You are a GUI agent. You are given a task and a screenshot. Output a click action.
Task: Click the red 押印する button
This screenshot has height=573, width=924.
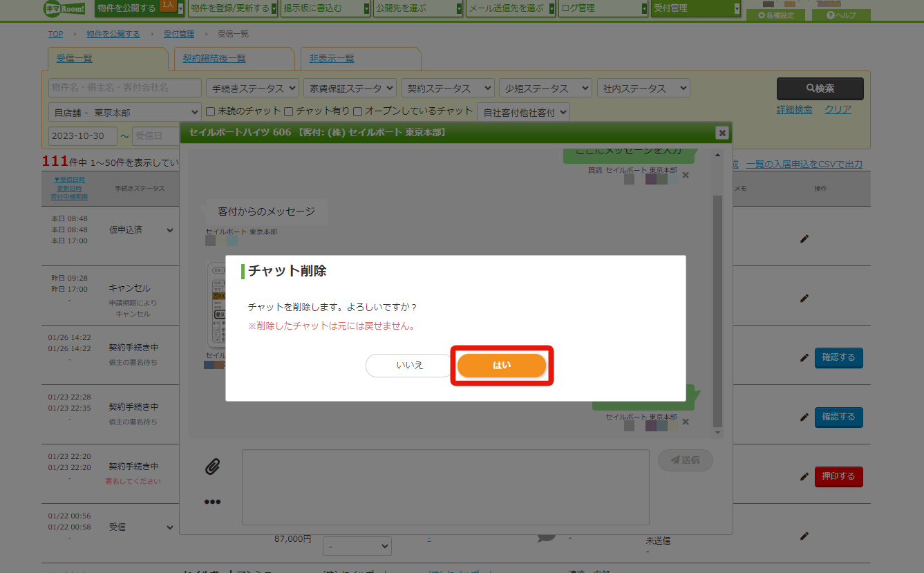[839, 477]
